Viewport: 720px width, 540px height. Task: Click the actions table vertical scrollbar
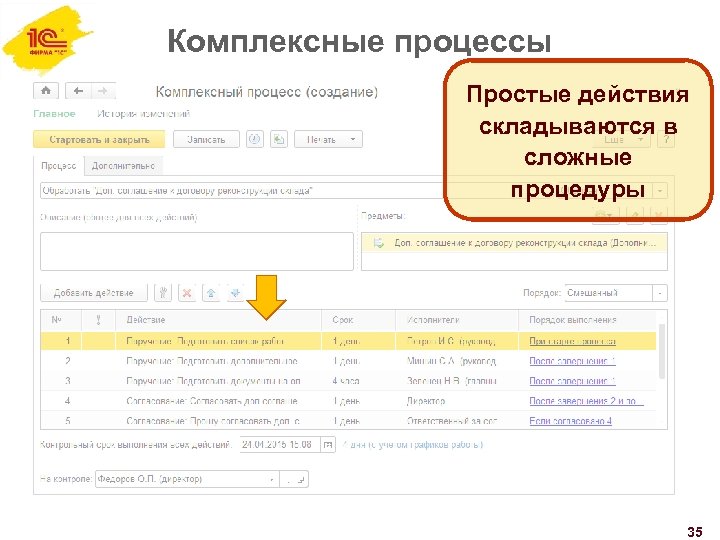click(x=662, y=351)
